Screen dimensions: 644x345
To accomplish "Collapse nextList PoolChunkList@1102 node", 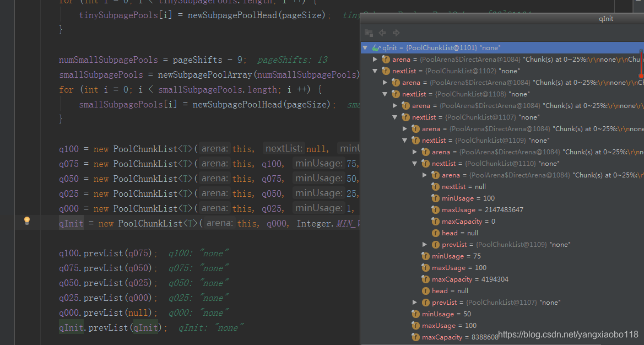I will point(375,71).
